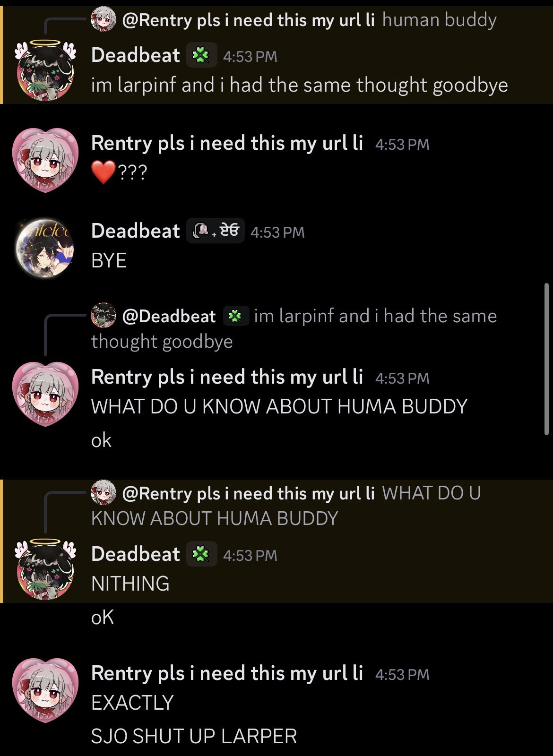
Task: Tap clover badge next to Deadbeat above NITHING
Action: click(201, 554)
